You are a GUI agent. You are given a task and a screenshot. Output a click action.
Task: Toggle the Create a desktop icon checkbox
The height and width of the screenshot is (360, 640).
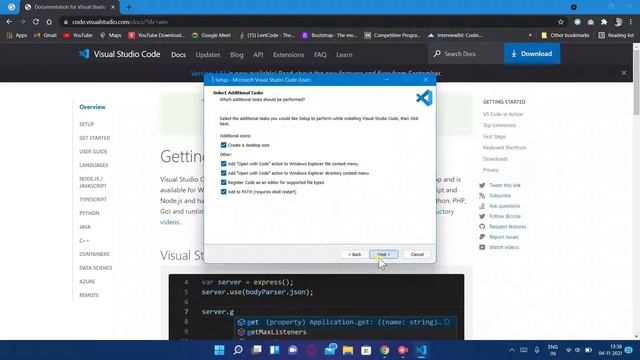223,145
